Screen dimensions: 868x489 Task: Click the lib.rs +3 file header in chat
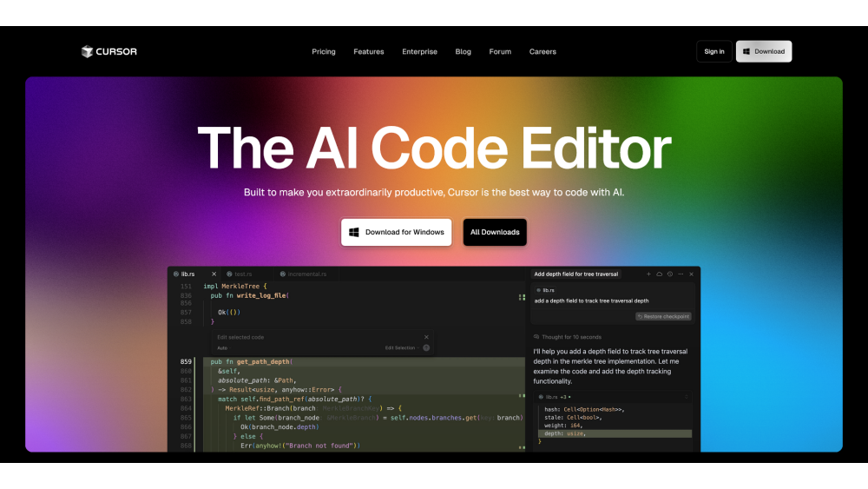coord(554,397)
